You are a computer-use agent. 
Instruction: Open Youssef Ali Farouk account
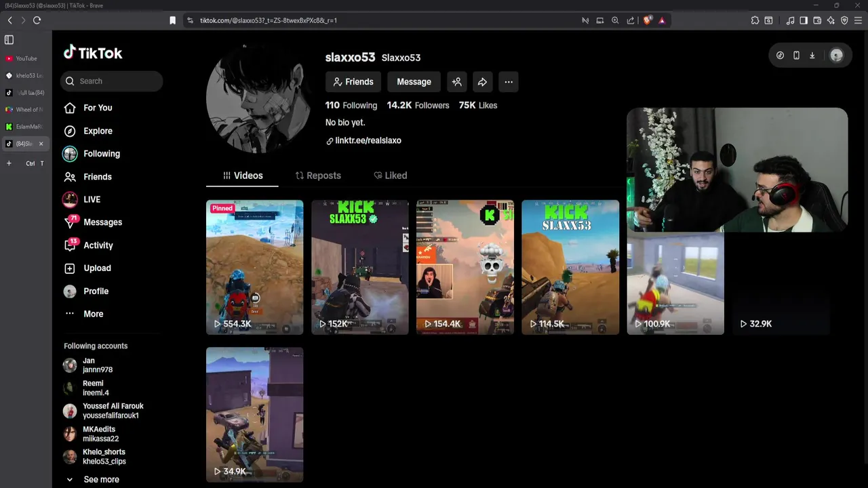(103, 411)
